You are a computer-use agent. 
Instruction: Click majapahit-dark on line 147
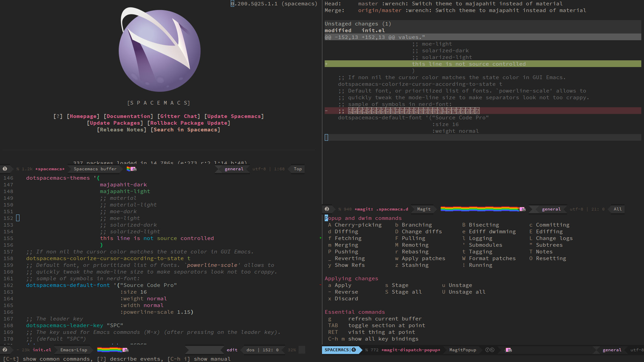coord(123,185)
